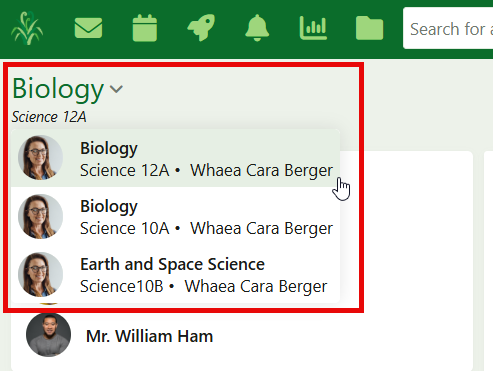Open the mail envelope icon
The height and width of the screenshot is (371, 493).
88,28
